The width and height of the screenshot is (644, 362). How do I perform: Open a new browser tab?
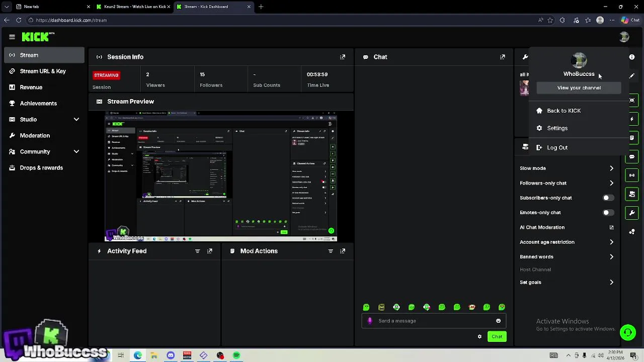point(261,7)
